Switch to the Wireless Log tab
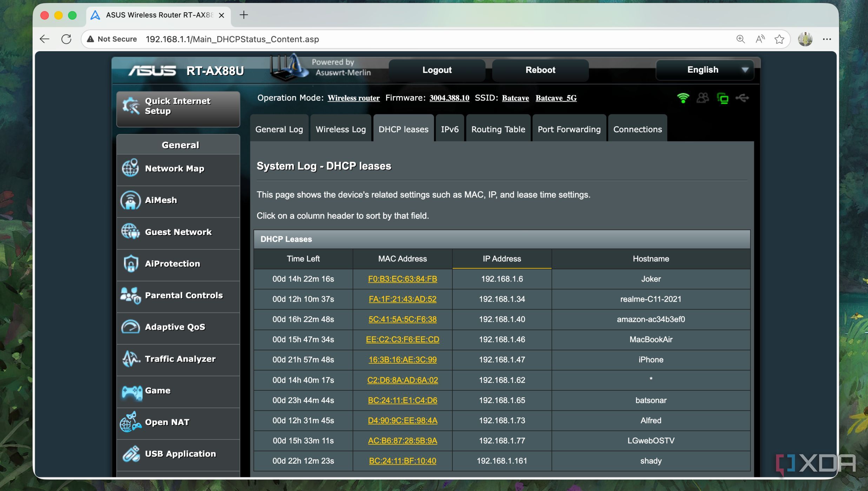Screen dimensions: 868x491 (340, 129)
